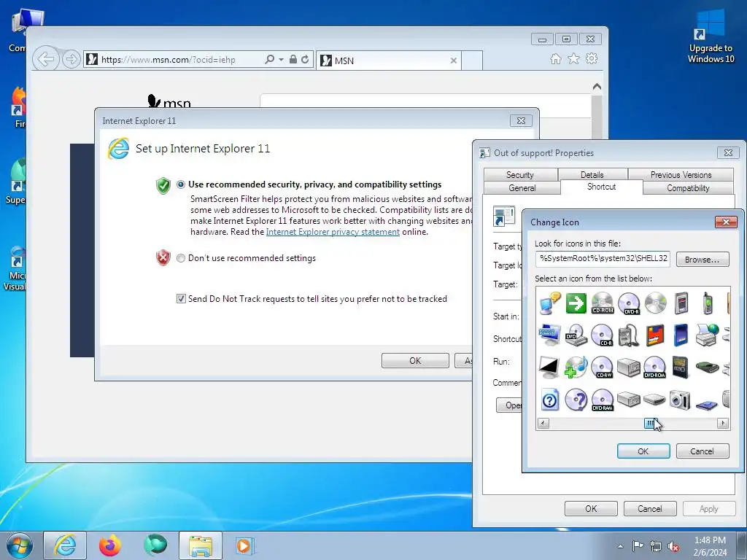Click OK in IE setup dialog
The image size is (747, 560).
pyautogui.click(x=415, y=360)
